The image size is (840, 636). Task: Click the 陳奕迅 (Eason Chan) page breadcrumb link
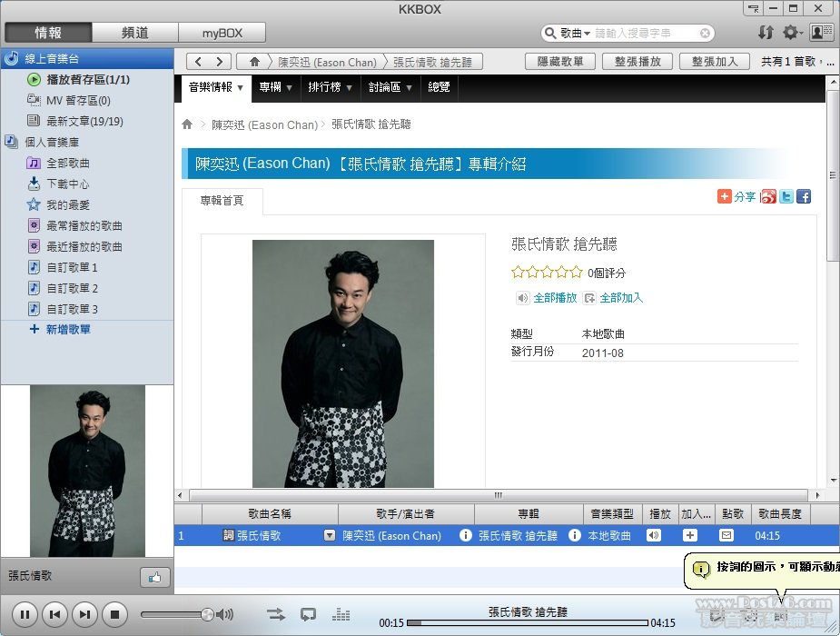coord(264,124)
